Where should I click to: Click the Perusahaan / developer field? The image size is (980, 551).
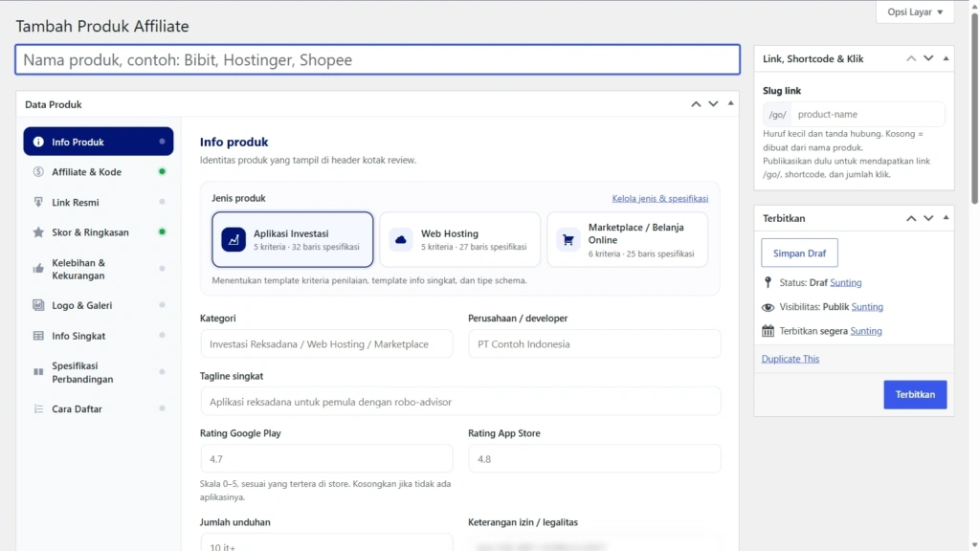[594, 343]
